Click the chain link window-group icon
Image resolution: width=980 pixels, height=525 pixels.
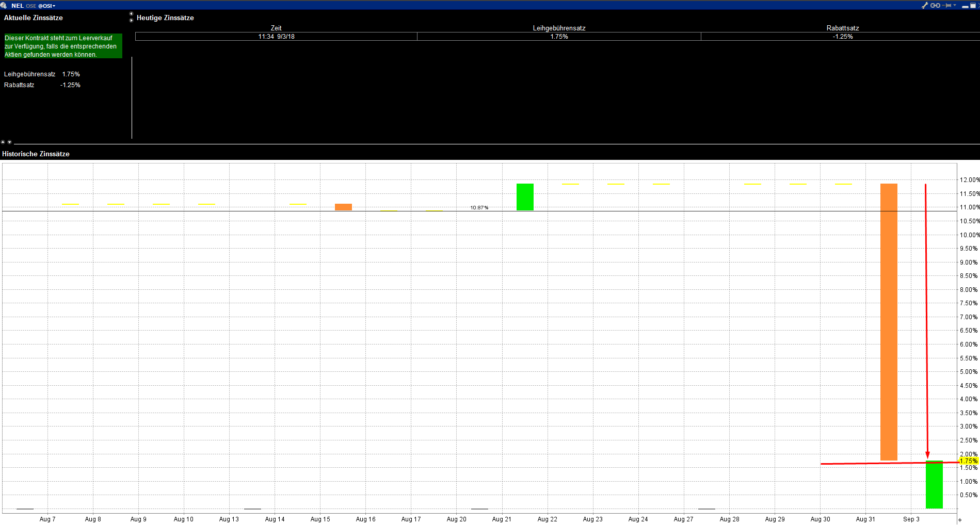935,5
